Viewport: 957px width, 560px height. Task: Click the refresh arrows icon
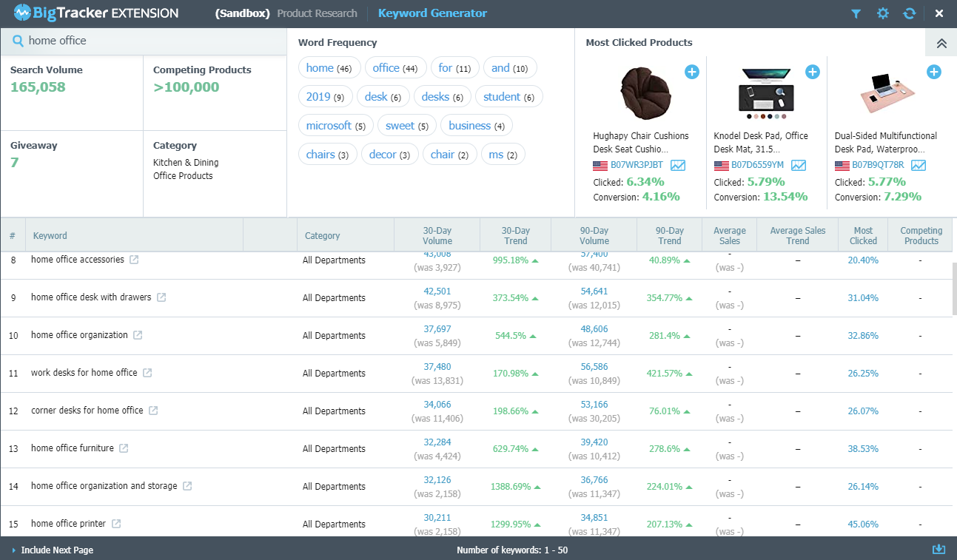coord(910,13)
